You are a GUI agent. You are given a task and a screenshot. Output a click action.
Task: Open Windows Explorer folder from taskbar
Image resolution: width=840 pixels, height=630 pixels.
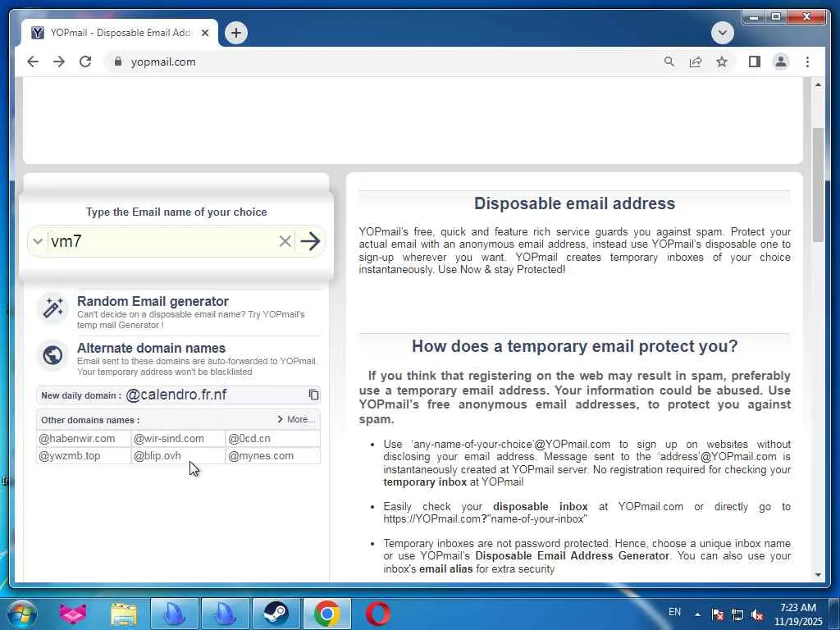coord(124,614)
